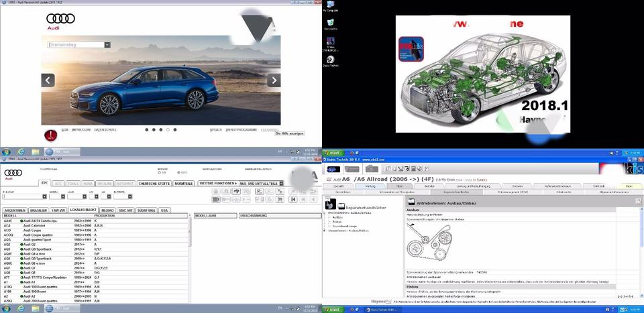Image resolution: width=644 pixels, height=313 pixels.
Task: Select the MEXIKO market tab
Action: click(x=107, y=210)
